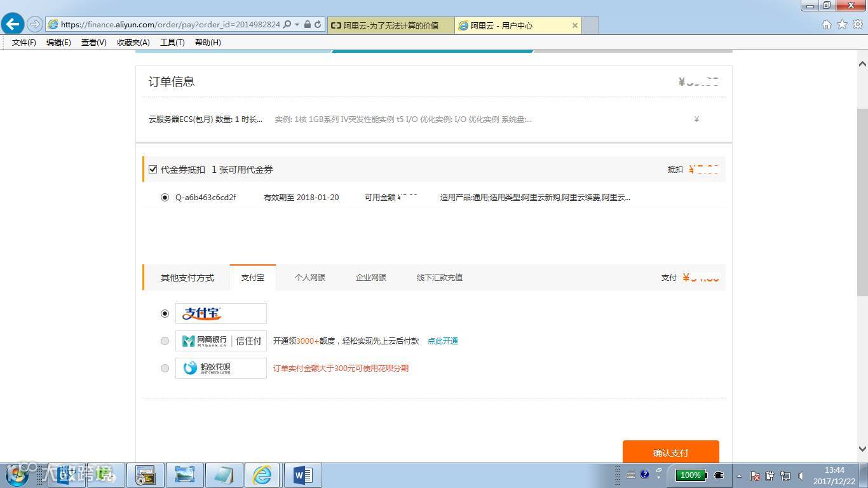Select the 支付宝 Alipay radio button
Viewport: 868px width, 488px height.
165,313
